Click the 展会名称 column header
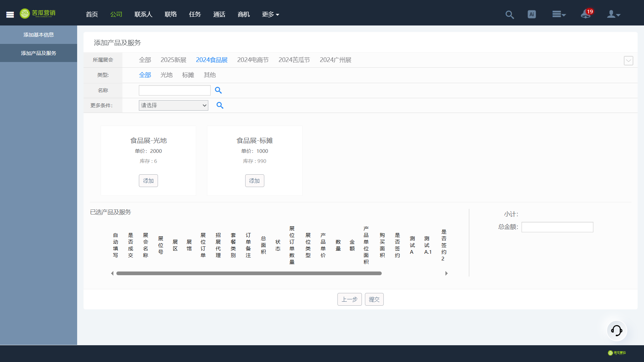644x362 pixels. pyautogui.click(x=146, y=245)
